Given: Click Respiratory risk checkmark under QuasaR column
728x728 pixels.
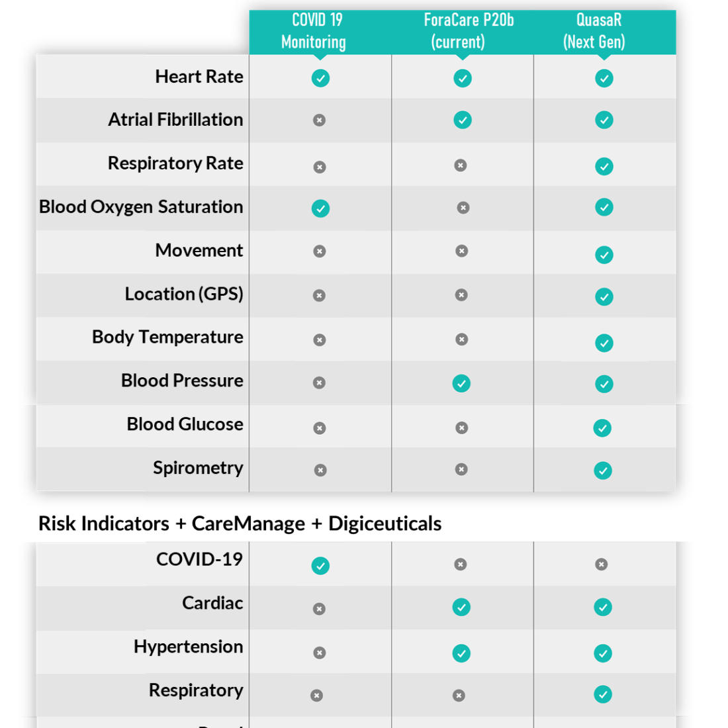Looking at the screenshot, I should pos(603,694).
